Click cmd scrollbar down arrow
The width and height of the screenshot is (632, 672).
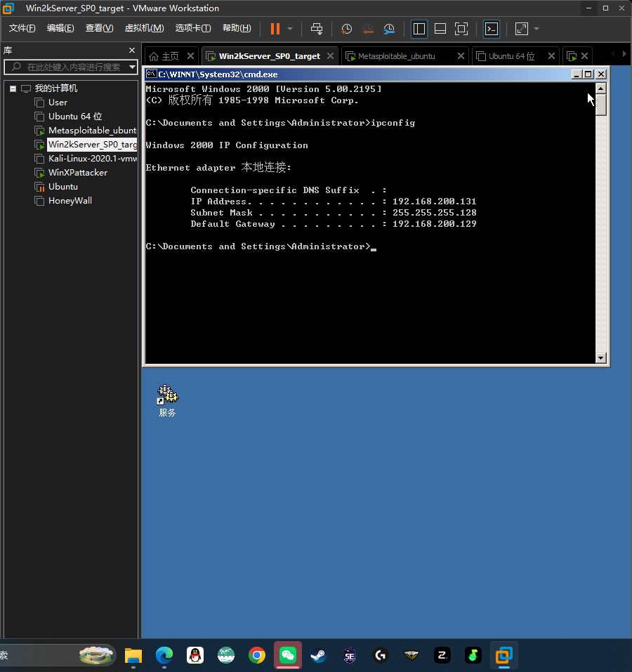pyautogui.click(x=600, y=357)
